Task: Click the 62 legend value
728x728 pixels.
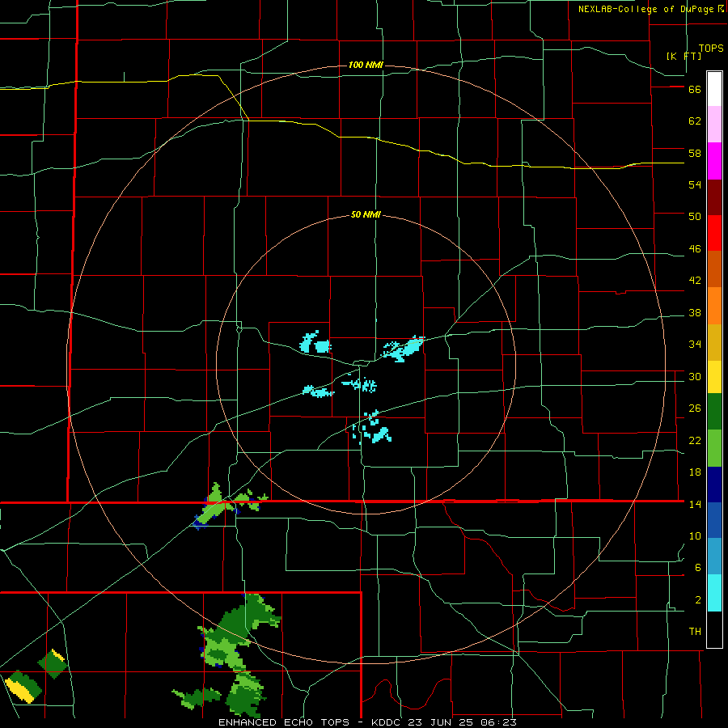Action: pos(695,121)
